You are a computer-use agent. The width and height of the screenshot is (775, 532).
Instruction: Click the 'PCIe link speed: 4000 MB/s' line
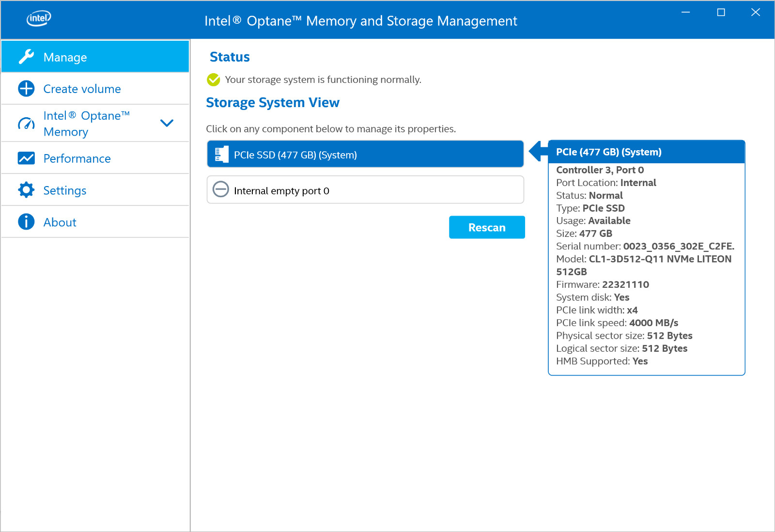617,323
